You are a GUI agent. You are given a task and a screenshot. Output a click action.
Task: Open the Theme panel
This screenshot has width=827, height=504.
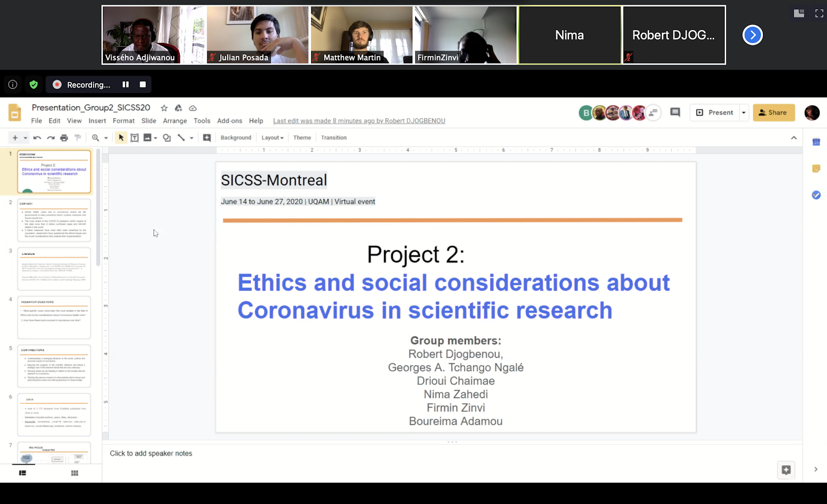pos(302,138)
